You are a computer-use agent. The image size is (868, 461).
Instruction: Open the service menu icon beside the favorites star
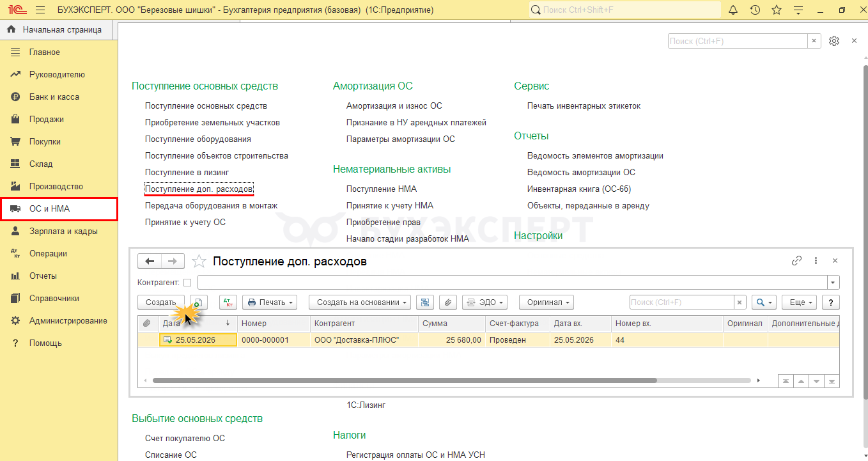(x=798, y=10)
